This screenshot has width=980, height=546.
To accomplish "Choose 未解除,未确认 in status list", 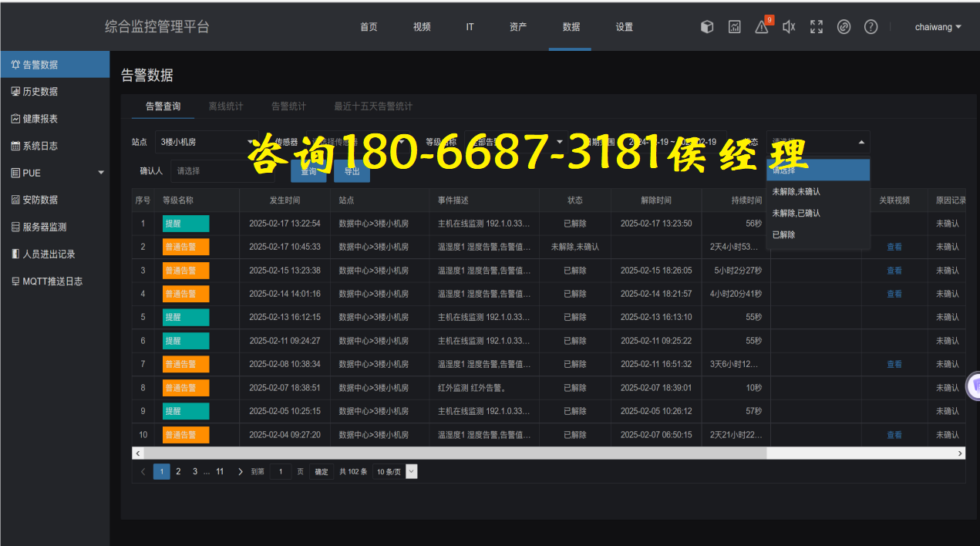I will pos(818,191).
